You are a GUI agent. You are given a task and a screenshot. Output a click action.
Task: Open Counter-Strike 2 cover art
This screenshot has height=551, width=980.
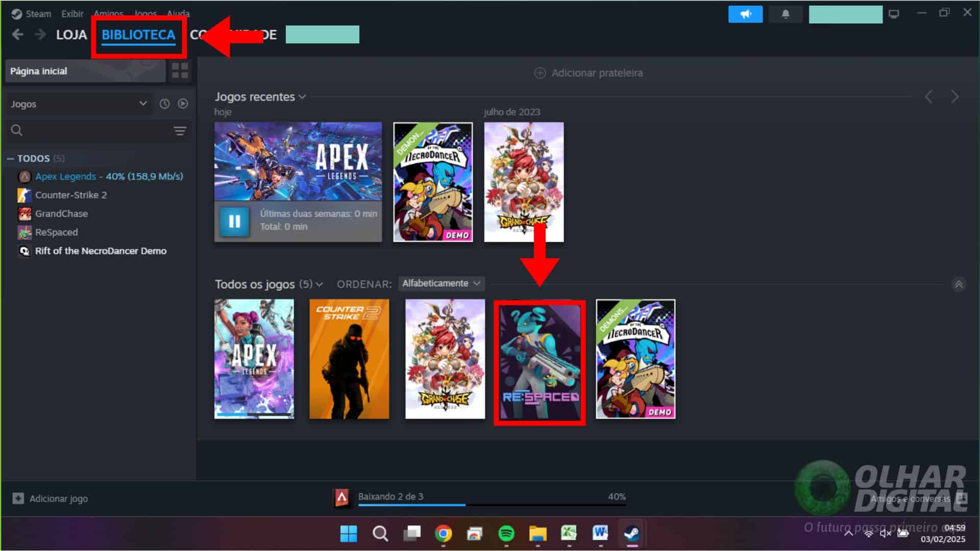pos(349,359)
